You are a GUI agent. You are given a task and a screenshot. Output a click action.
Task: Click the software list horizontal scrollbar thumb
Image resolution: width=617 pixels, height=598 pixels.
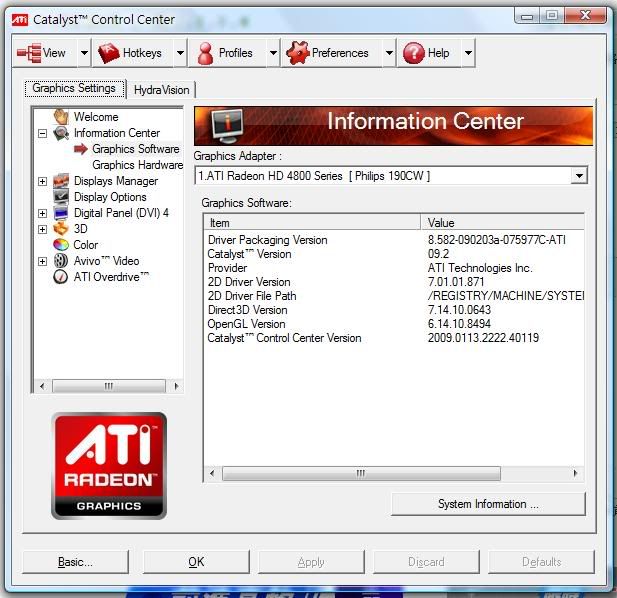[x=361, y=473]
